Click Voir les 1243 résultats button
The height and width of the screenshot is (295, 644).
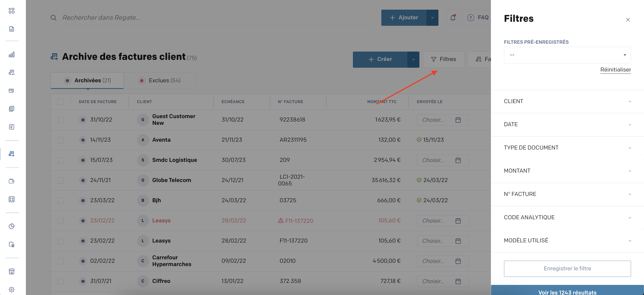pos(567,290)
